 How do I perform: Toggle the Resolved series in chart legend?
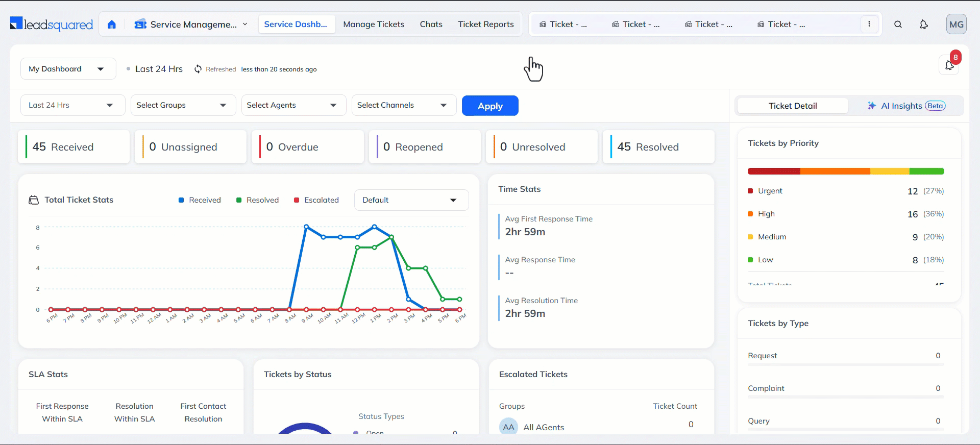[x=257, y=200]
